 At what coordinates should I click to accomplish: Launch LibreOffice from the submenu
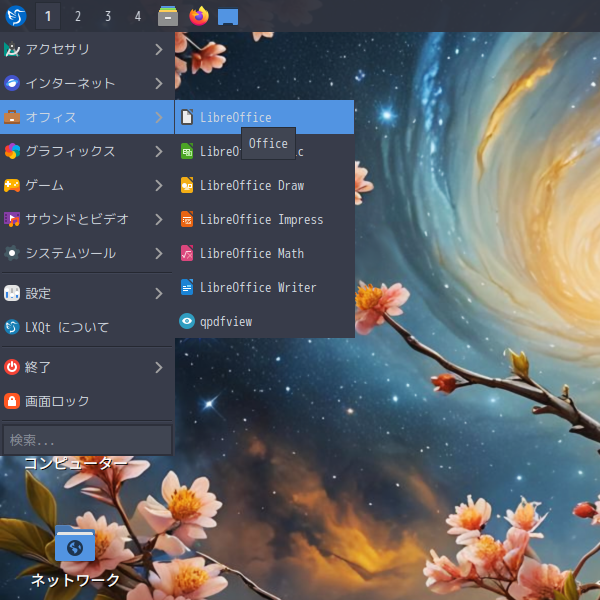tap(264, 117)
